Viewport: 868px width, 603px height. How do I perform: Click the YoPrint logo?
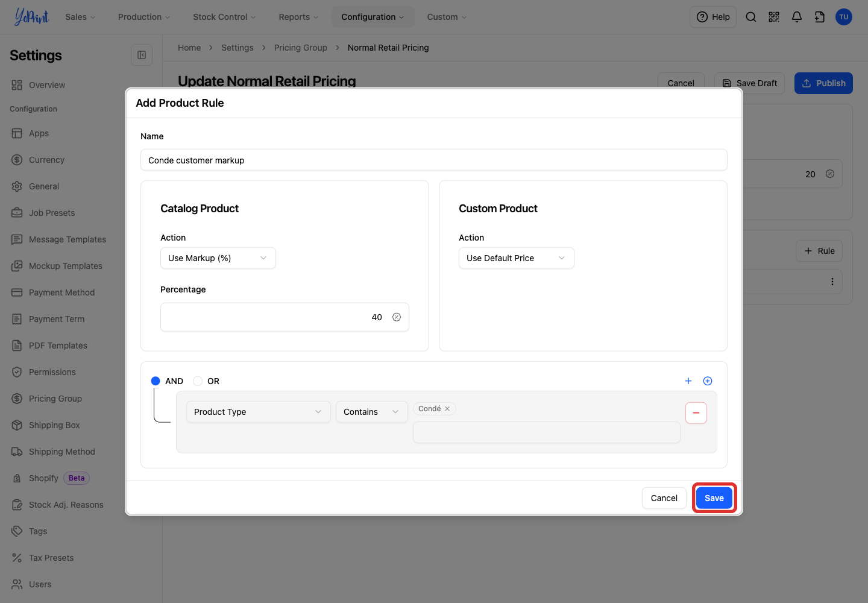click(31, 17)
